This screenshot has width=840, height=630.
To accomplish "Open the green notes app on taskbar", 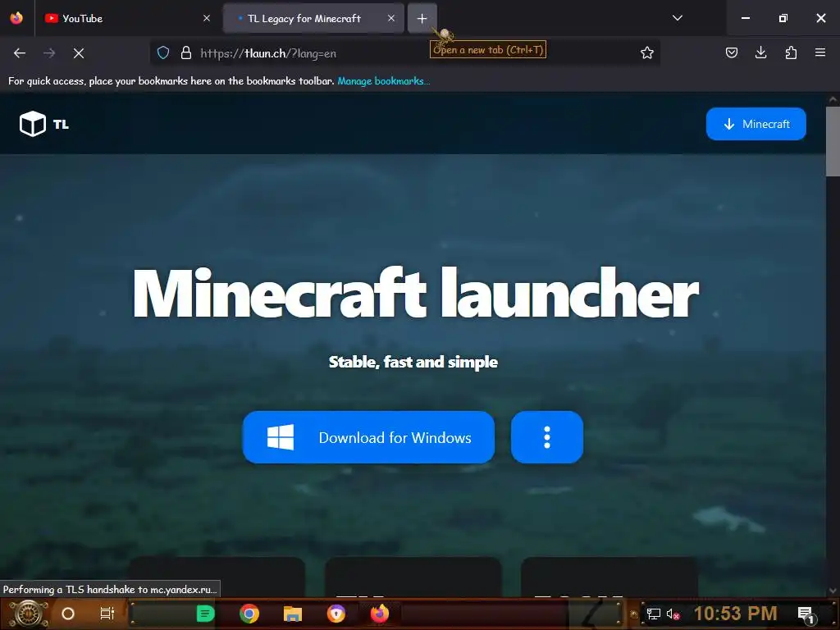I will point(206,614).
